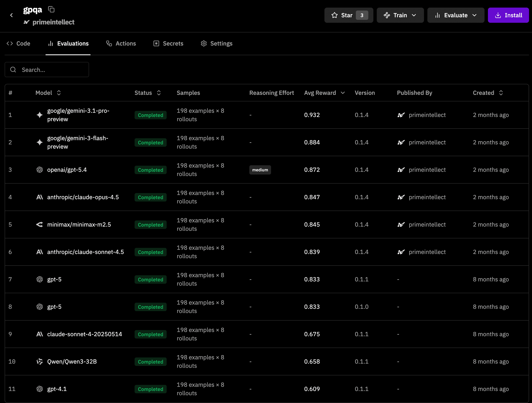Click publisher logo in the claude-opus-4.5 row
Viewport: 532px width, 403px height.
(401, 197)
